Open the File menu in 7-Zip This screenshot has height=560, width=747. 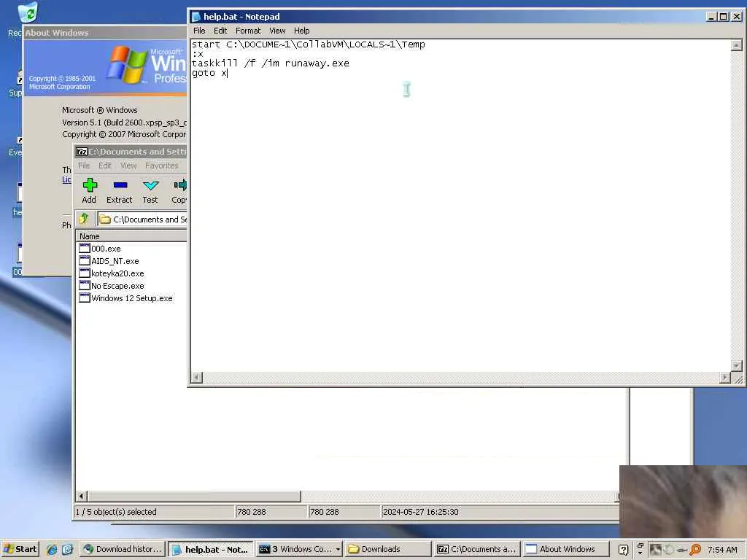point(84,166)
